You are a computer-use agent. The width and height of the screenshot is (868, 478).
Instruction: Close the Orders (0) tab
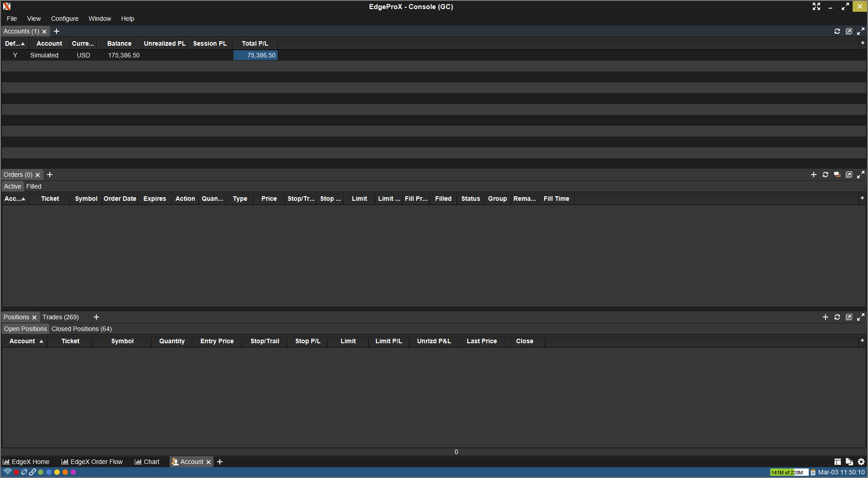click(x=38, y=175)
